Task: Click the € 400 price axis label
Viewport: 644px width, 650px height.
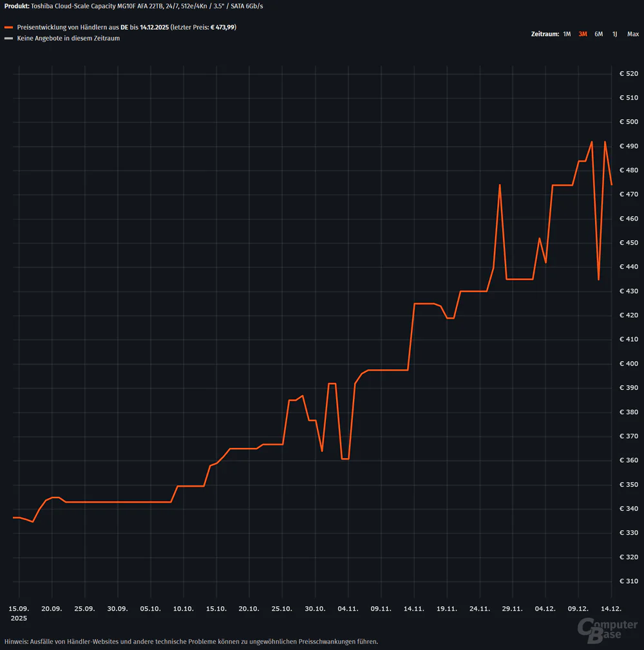Action: click(x=628, y=364)
